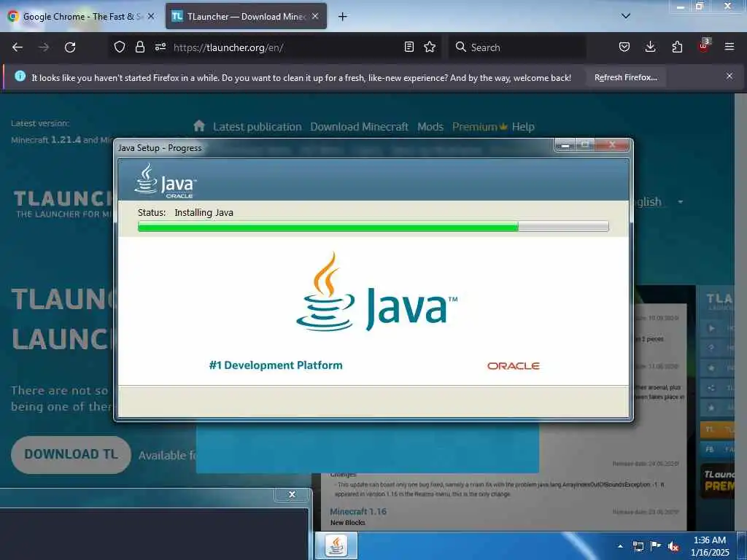Open the Firefox hamburger menu
The height and width of the screenshot is (560, 747).
coord(729,47)
